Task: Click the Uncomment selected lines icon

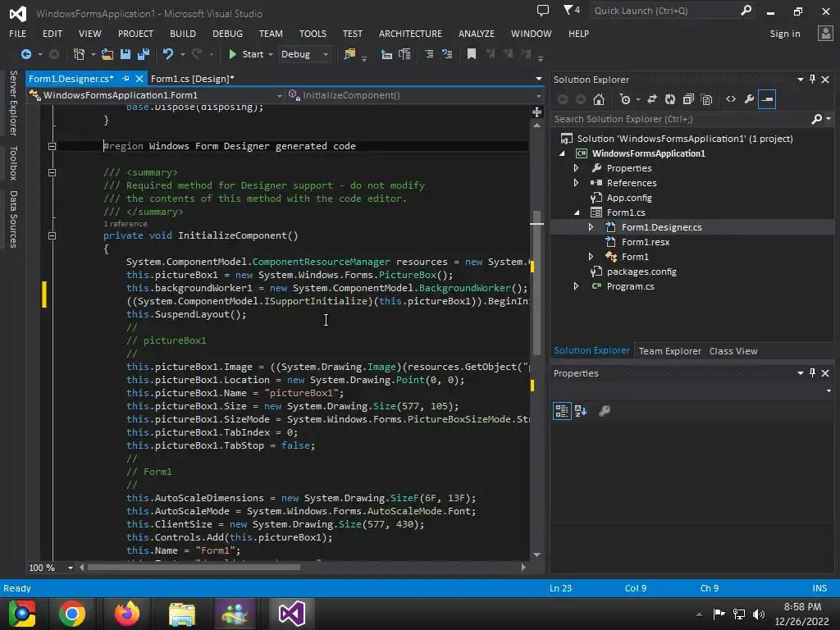Action: (447, 54)
